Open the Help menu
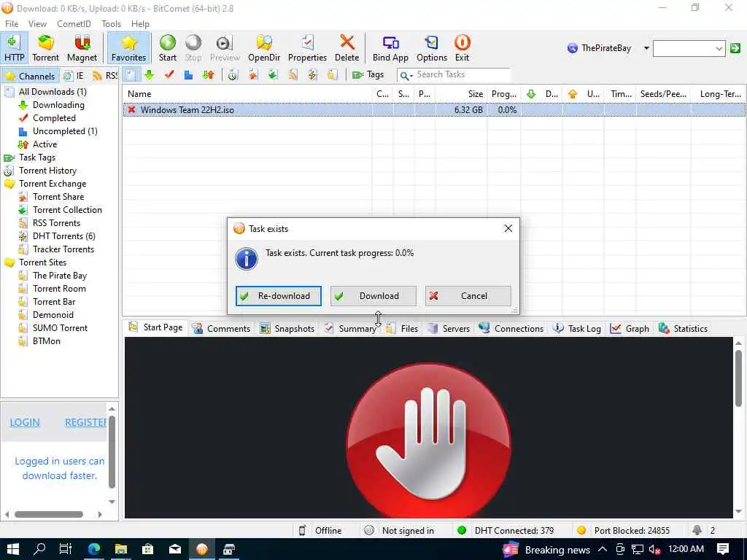 tap(140, 24)
